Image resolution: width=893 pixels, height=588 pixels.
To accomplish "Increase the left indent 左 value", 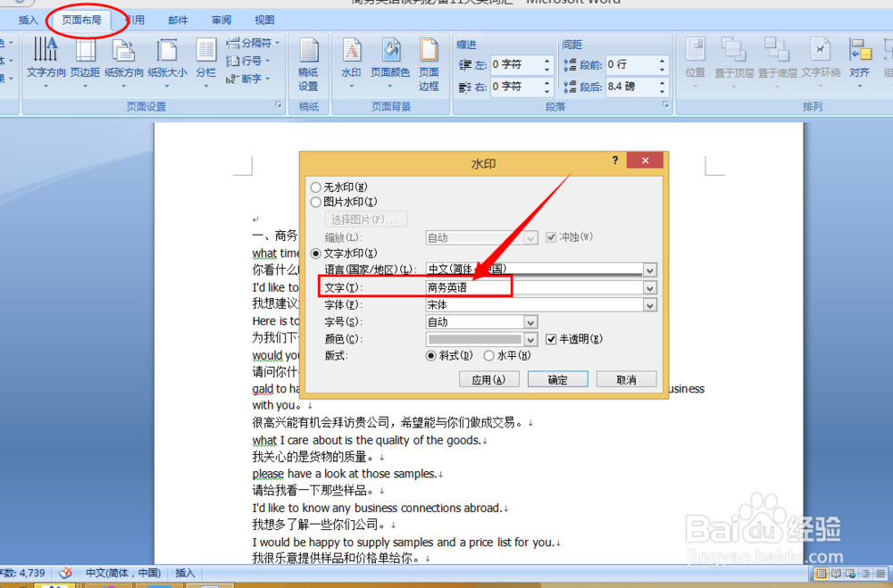I will (547, 61).
